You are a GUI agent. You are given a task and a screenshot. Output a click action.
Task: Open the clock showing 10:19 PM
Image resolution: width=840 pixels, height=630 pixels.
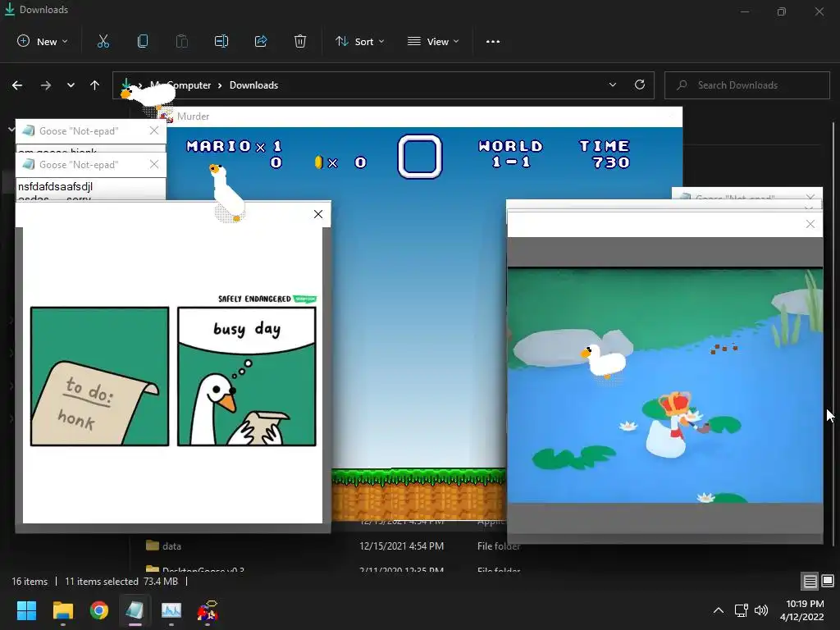point(802,610)
